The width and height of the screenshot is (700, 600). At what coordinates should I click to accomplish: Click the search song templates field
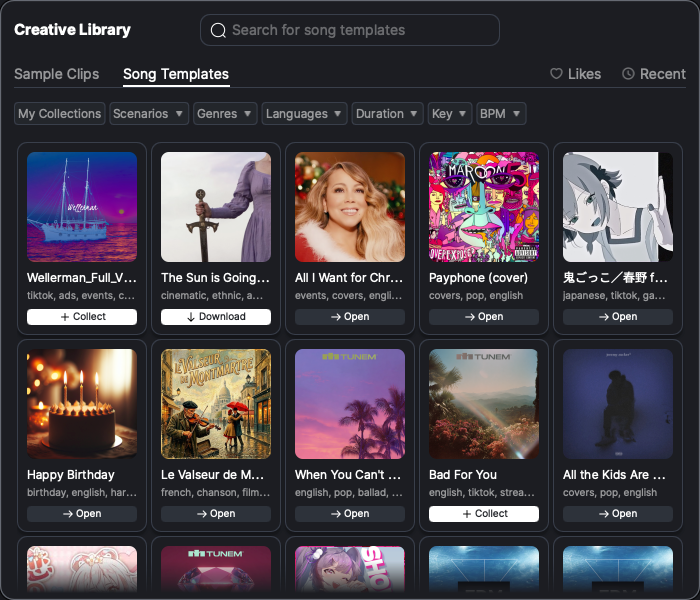coord(350,30)
